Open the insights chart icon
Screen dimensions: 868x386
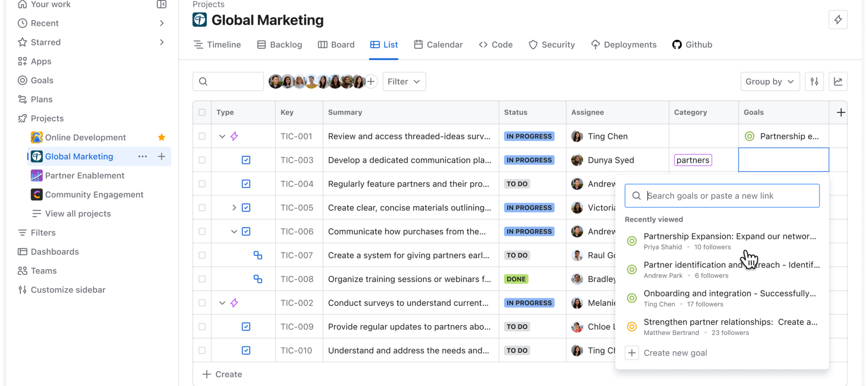(838, 82)
